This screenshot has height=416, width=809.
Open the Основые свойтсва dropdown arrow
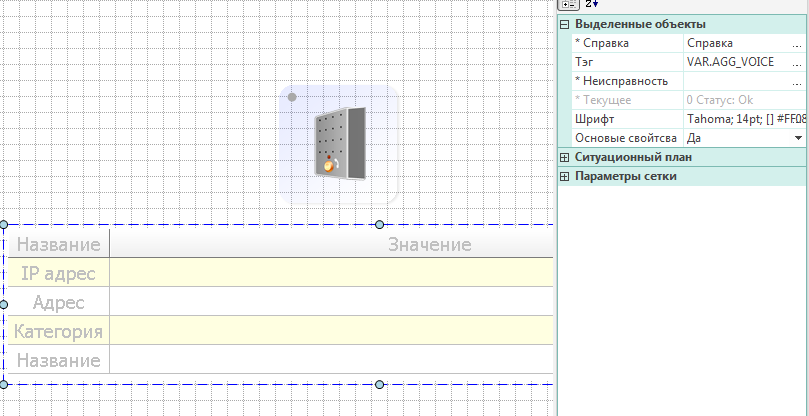tap(798, 138)
